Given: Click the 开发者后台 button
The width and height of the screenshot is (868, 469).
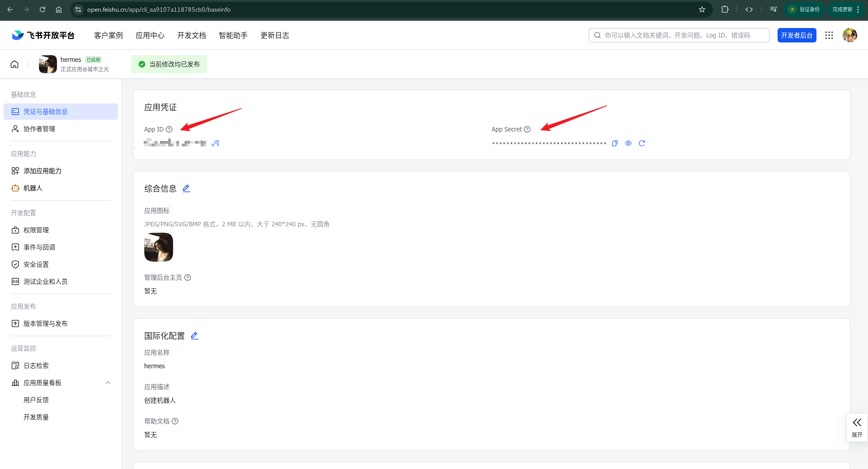Looking at the screenshot, I should click(x=797, y=35).
